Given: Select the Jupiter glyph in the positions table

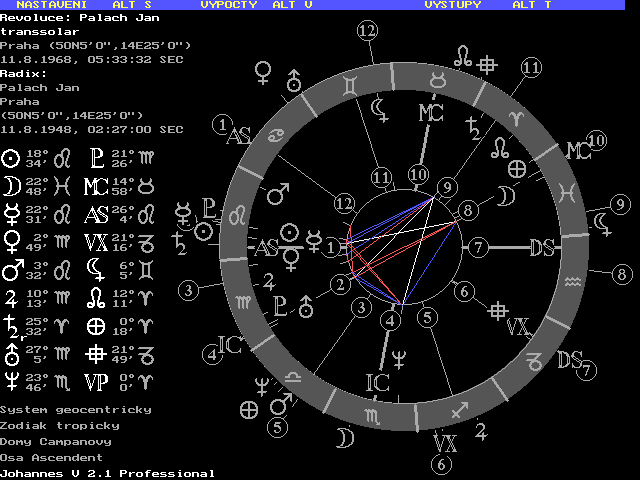Looking at the screenshot, I should [10, 297].
